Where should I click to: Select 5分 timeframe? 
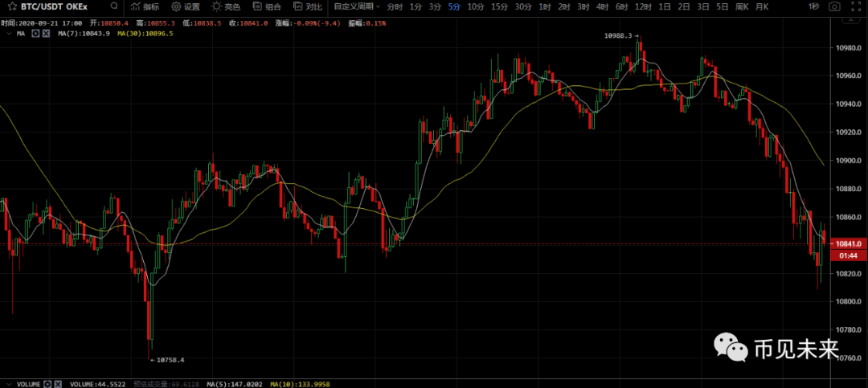(454, 6)
